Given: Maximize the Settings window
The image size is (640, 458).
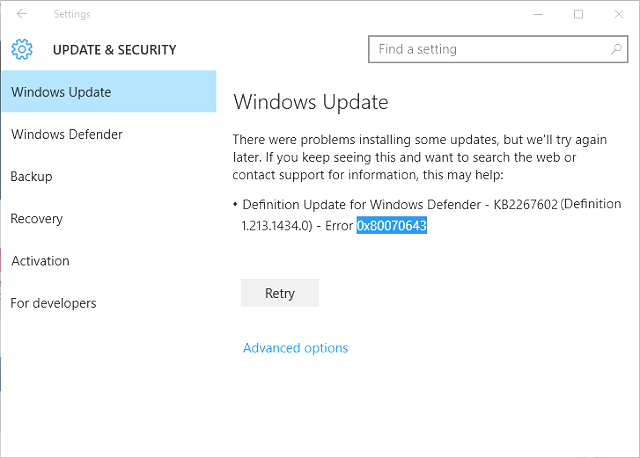Looking at the screenshot, I should point(578,14).
